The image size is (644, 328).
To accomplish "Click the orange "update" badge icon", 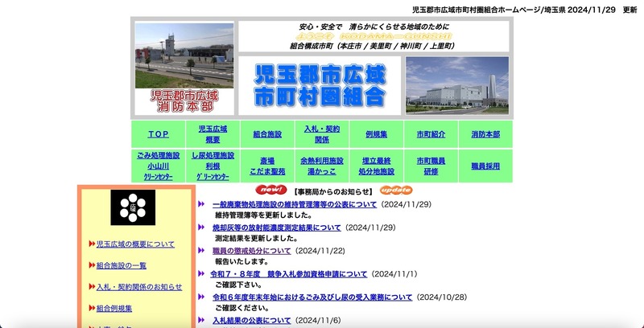I will tap(395, 191).
